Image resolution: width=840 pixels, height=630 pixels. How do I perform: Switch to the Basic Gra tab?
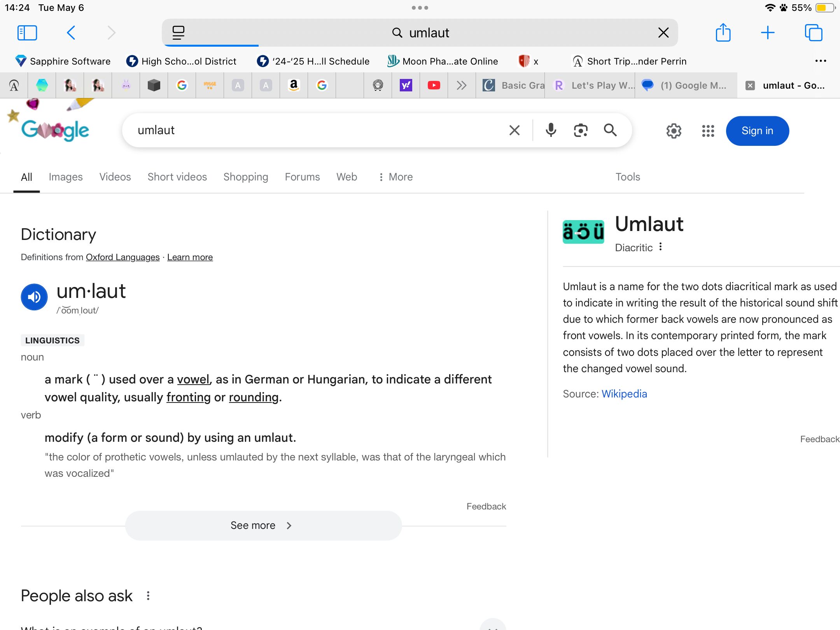[510, 86]
